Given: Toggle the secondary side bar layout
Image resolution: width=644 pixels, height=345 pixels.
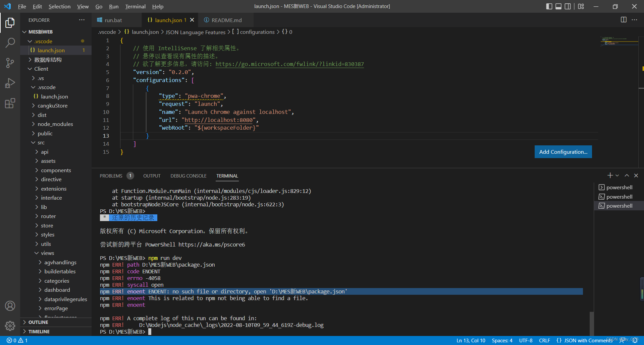Looking at the screenshot, I should (x=568, y=6).
